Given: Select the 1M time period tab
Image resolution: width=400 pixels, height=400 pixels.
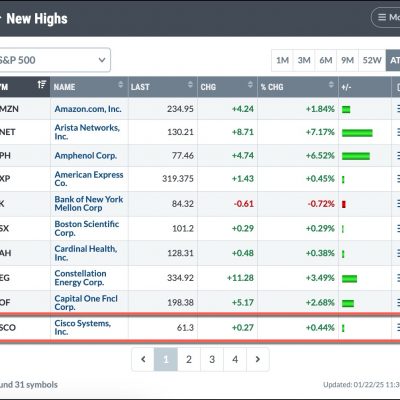Looking at the screenshot, I should [282, 60].
